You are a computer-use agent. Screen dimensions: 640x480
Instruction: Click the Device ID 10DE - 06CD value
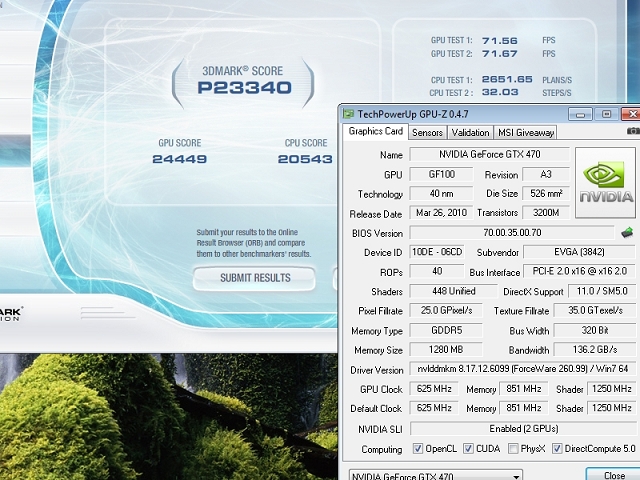(x=437, y=252)
